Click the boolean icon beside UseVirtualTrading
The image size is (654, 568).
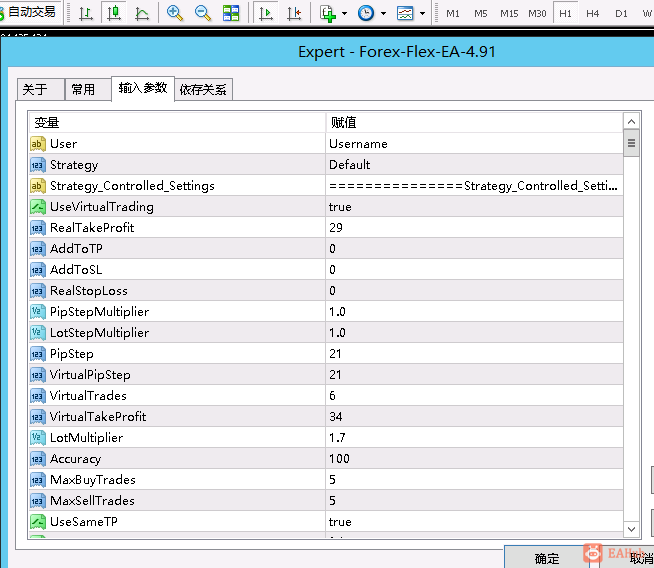point(38,207)
